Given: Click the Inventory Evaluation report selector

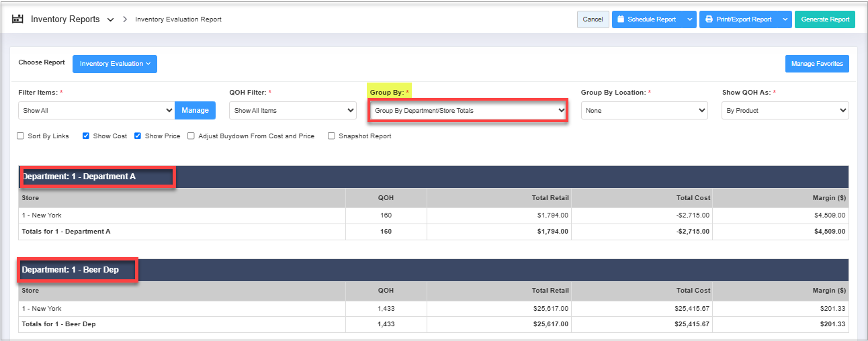Looking at the screenshot, I should (x=114, y=64).
